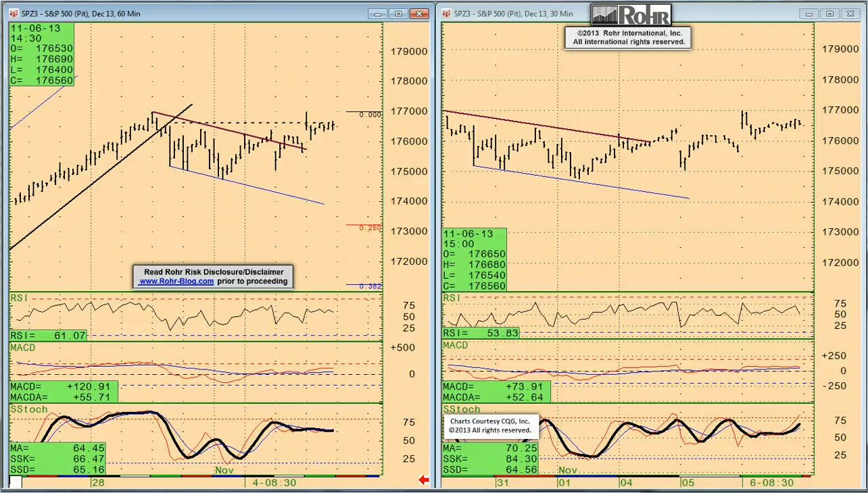Click the 6-08:30 time axis label
This screenshot has width=868, height=493.
[x=771, y=482]
